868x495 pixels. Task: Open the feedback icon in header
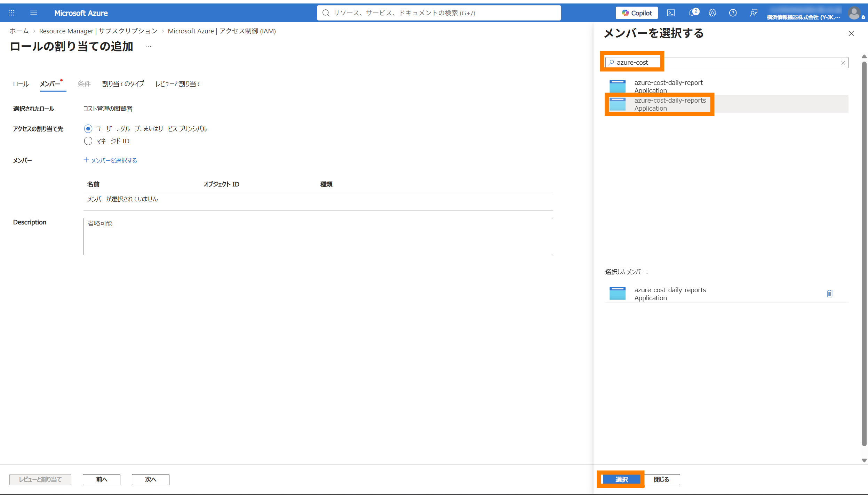[x=754, y=13]
